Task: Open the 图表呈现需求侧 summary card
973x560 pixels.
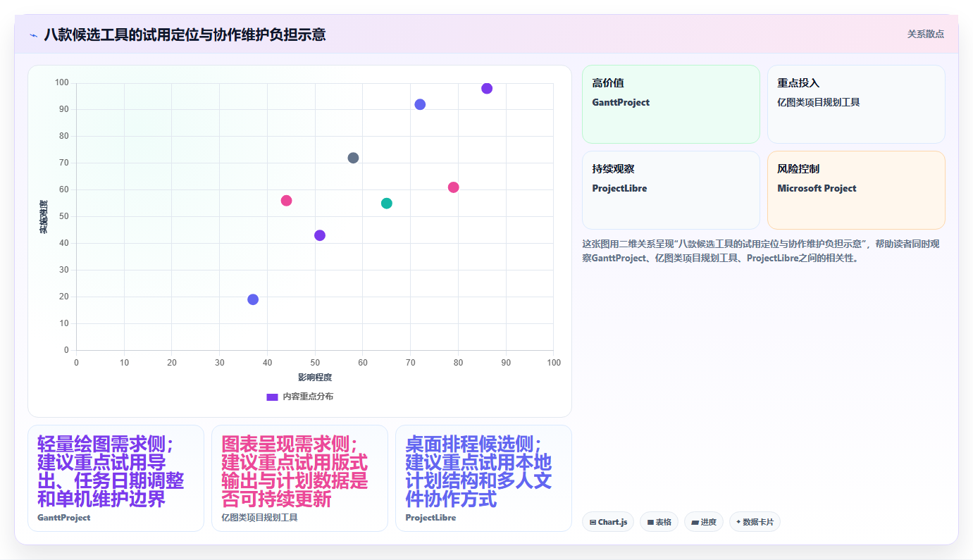Action: (x=299, y=478)
